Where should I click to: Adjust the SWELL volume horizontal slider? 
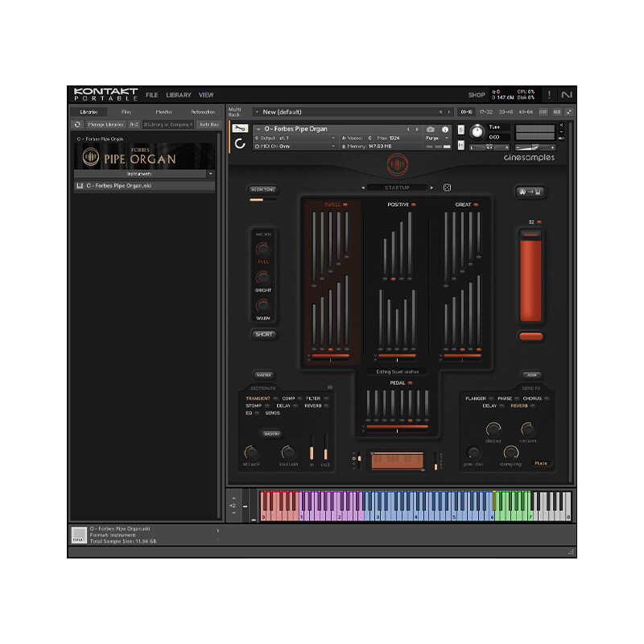coord(330,356)
